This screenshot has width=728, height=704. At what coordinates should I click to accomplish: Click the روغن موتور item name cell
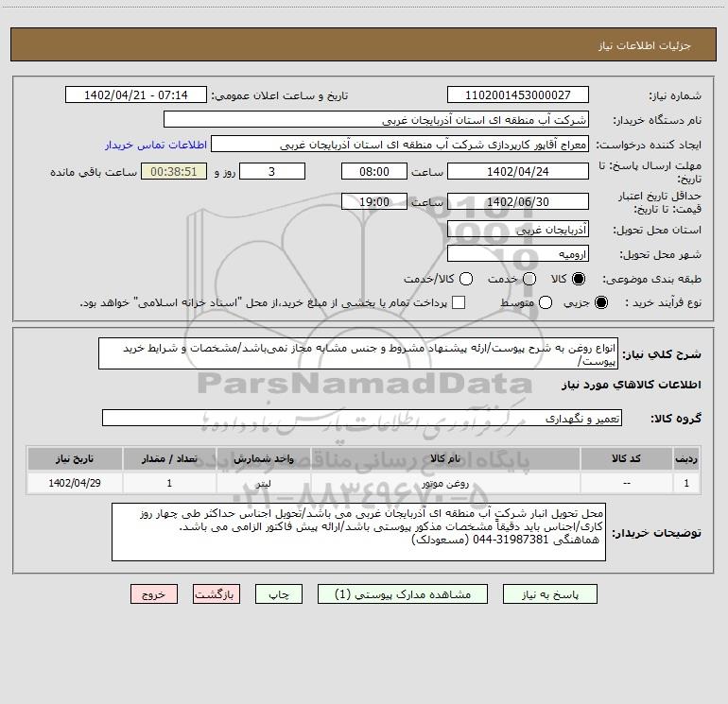(445, 483)
